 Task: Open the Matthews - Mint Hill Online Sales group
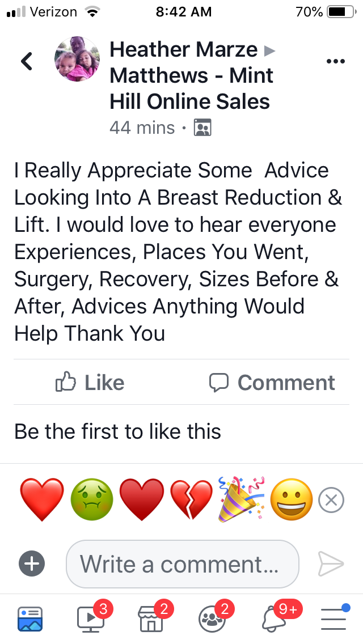[x=191, y=88]
